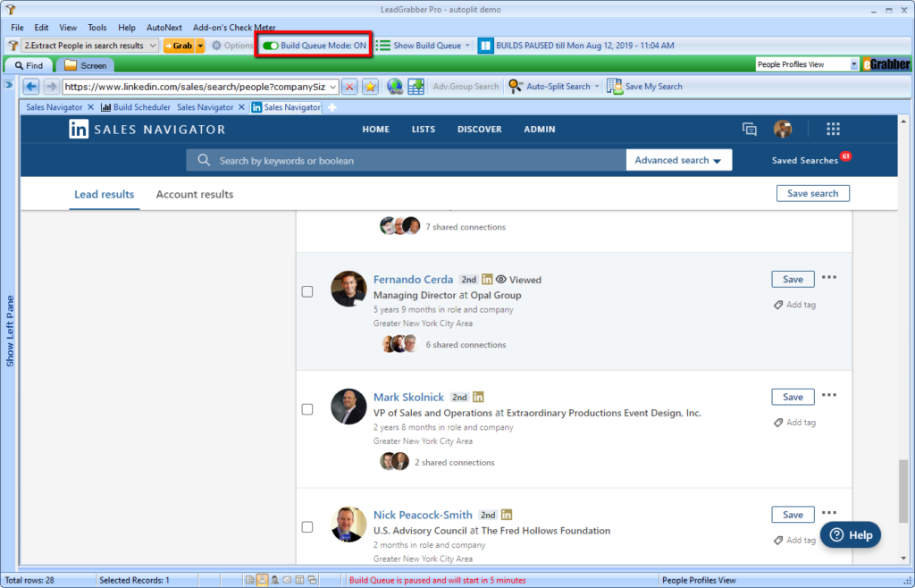This screenshot has width=915, height=588.
Task: Check the box next to Fernando Cerda
Action: [307, 291]
